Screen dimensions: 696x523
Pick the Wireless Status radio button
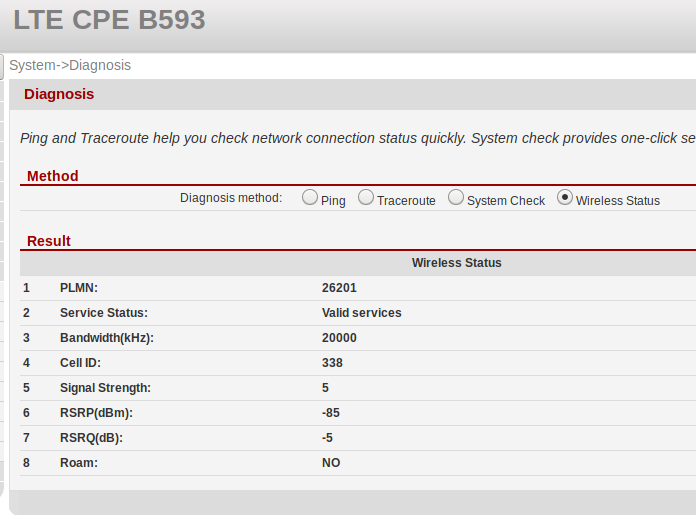tap(565, 198)
